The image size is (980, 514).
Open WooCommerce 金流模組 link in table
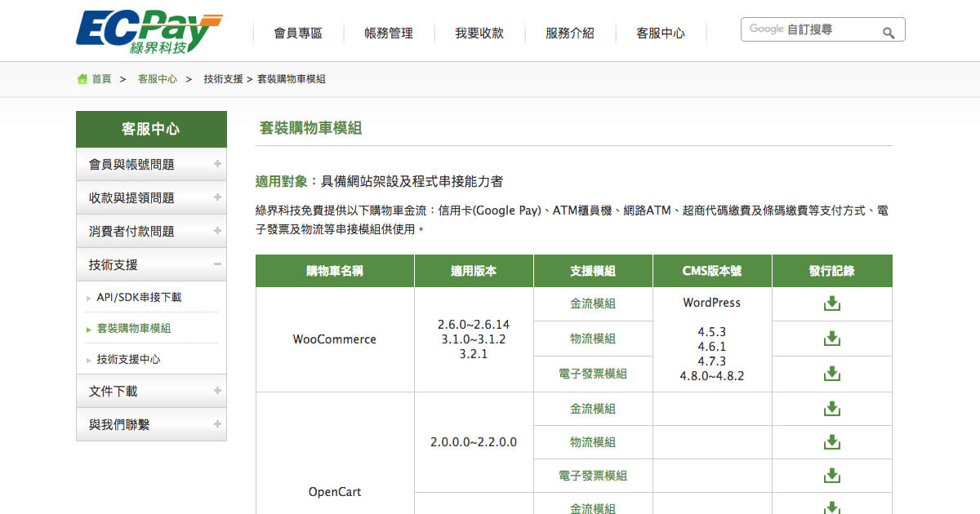[592, 304]
